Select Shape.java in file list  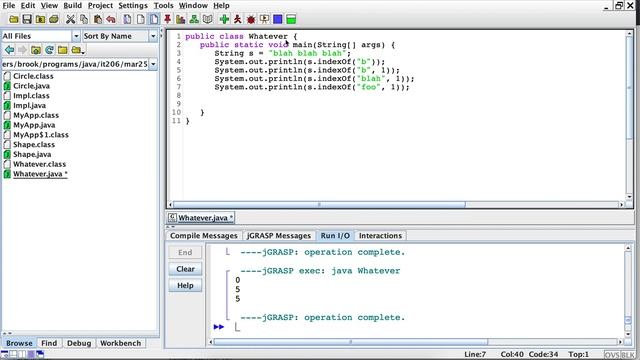[32, 154]
